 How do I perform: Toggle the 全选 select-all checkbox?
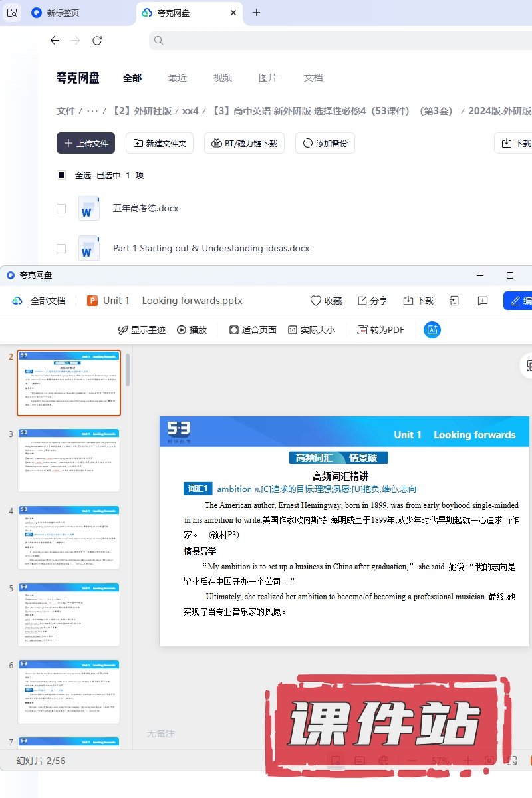coord(61,175)
